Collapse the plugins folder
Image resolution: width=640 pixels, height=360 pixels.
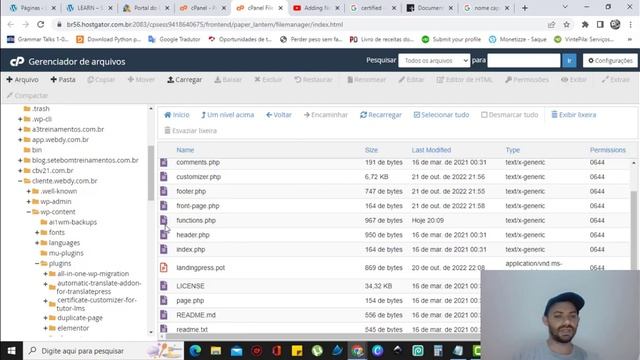pyautogui.click(x=37, y=263)
